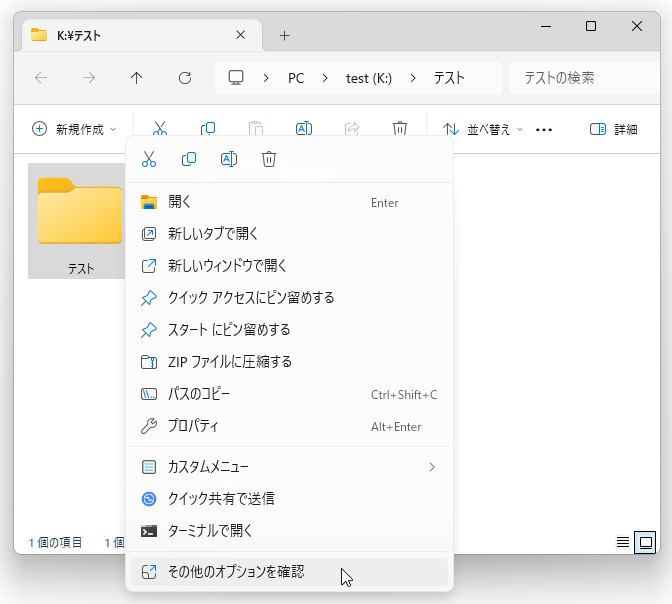Switch to large icons view in the status bar
The width and height of the screenshot is (672, 604).
tap(645, 542)
